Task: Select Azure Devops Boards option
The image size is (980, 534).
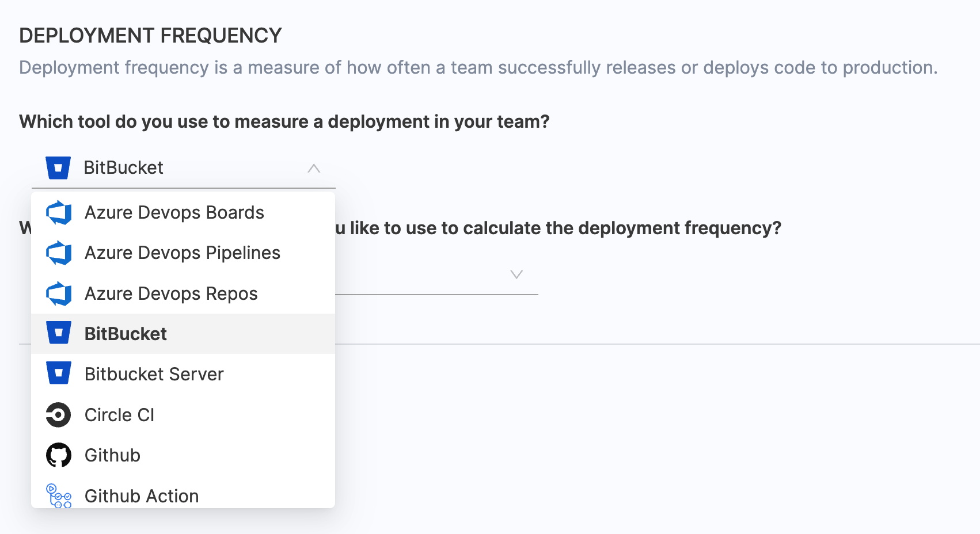Action: [174, 213]
